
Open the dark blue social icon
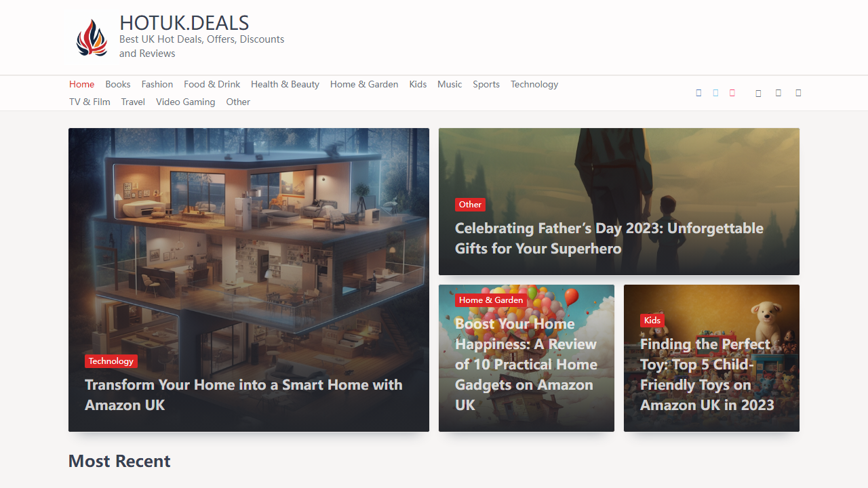(x=698, y=93)
